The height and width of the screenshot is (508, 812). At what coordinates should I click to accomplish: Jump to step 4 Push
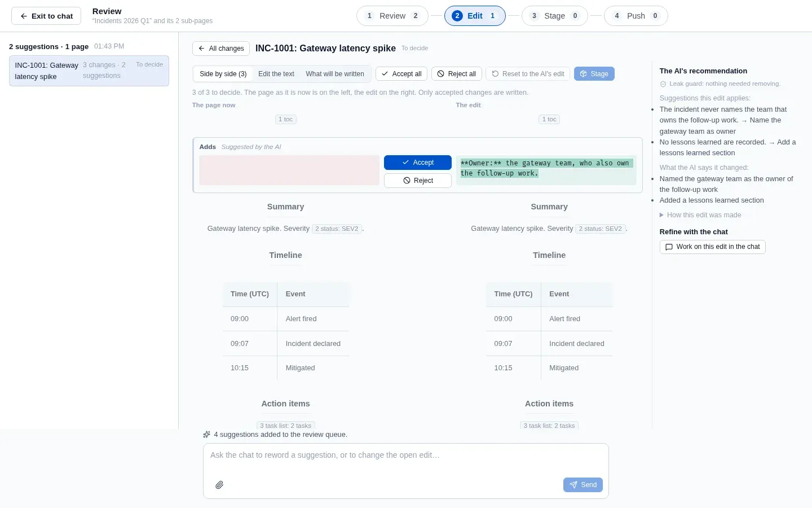point(636,16)
